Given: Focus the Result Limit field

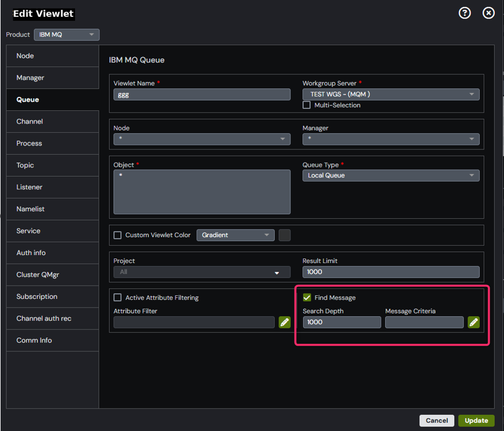Looking at the screenshot, I should coord(391,272).
